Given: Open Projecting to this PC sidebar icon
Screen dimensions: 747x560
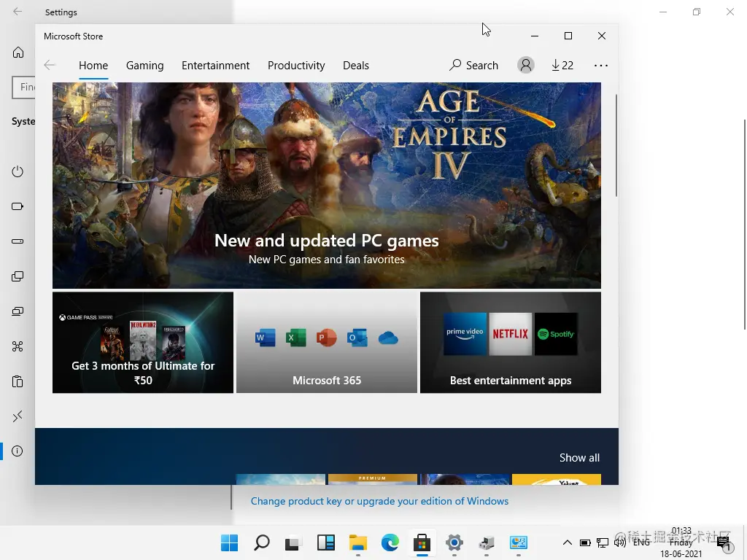Looking at the screenshot, I should (18, 311).
